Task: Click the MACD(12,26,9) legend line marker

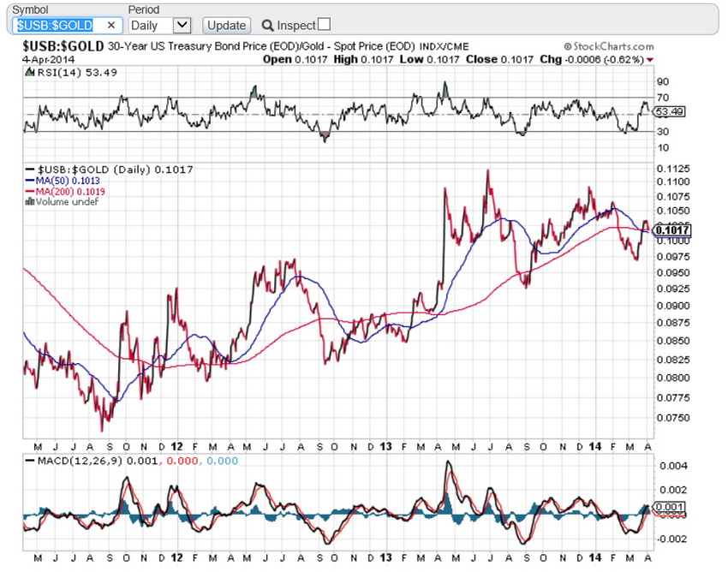Action: (x=30, y=462)
